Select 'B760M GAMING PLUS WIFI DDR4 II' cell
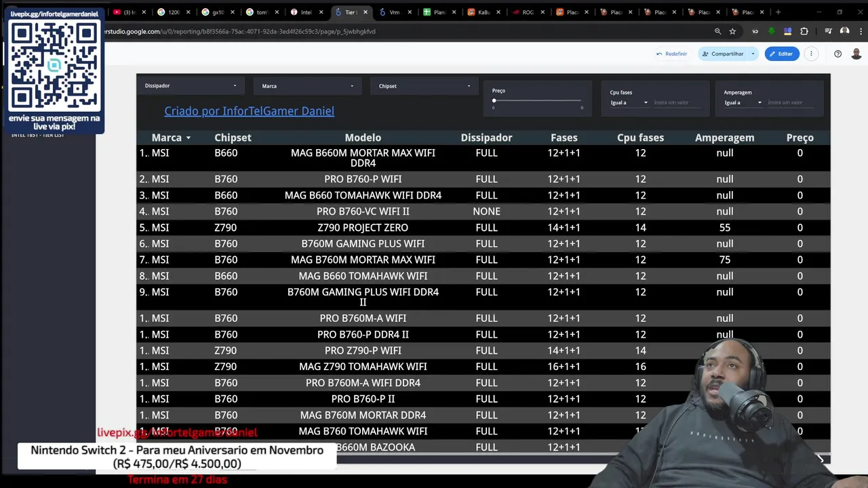This screenshot has height=488, width=868. tap(363, 297)
